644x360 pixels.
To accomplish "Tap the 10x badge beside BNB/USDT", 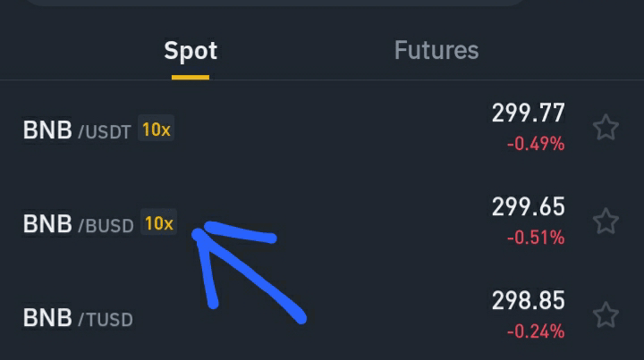I will click(x=157, y=130).
